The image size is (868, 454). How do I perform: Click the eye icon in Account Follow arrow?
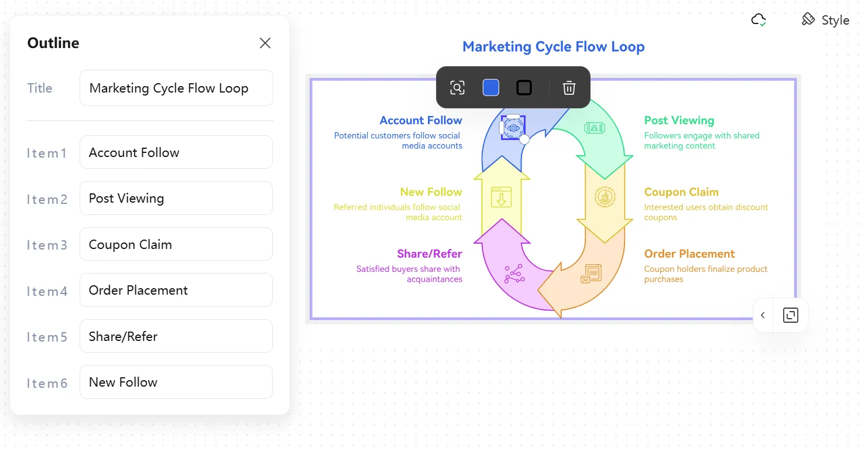point(513,128)
